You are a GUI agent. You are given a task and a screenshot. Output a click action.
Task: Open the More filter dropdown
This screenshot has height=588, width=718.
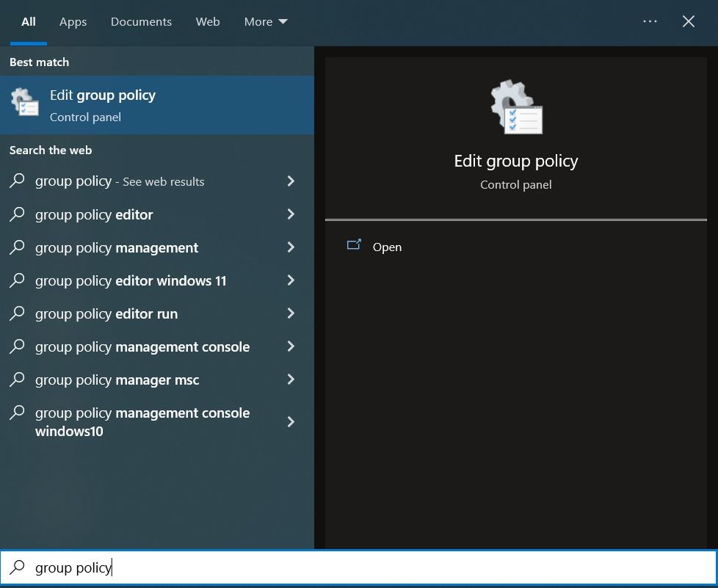266,21
